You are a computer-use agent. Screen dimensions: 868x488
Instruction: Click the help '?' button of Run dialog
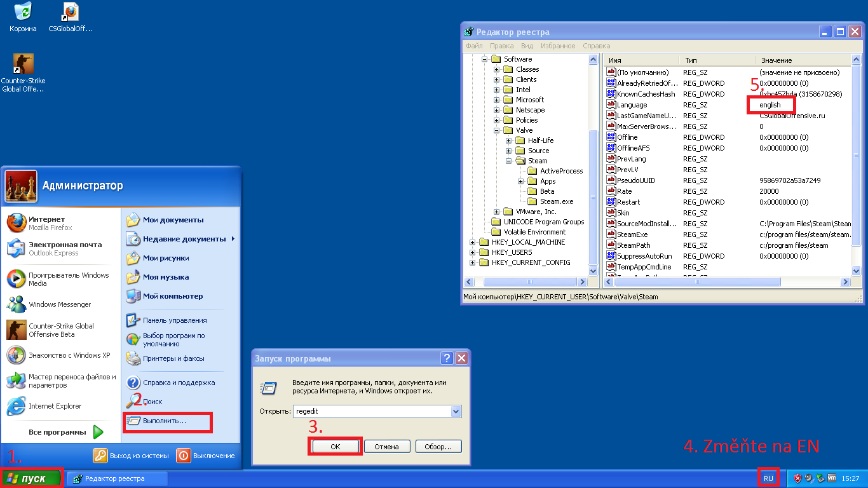pos(447,358)
